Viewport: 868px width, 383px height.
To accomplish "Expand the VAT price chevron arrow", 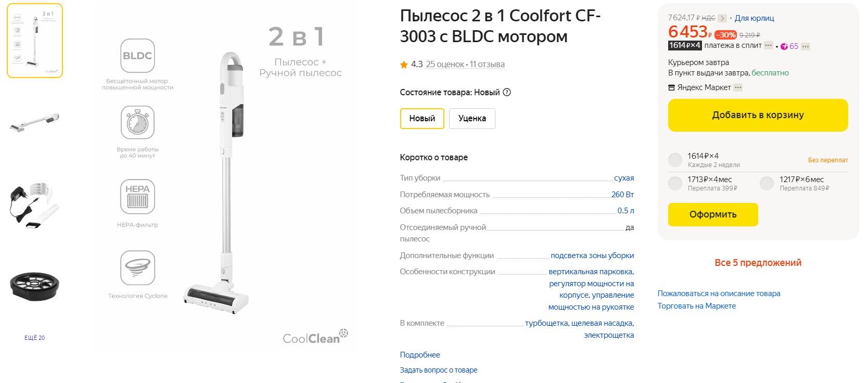I will (x=722, y=18).
